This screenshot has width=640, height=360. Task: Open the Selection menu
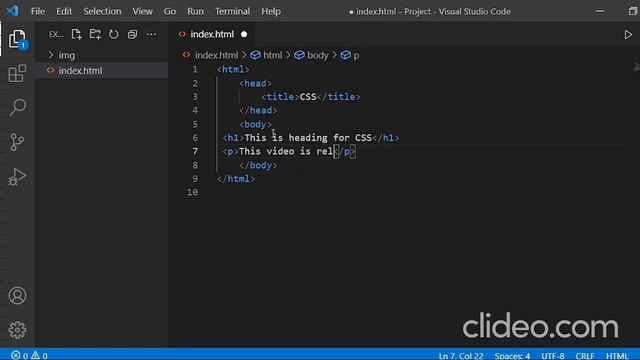pos(102,11)
